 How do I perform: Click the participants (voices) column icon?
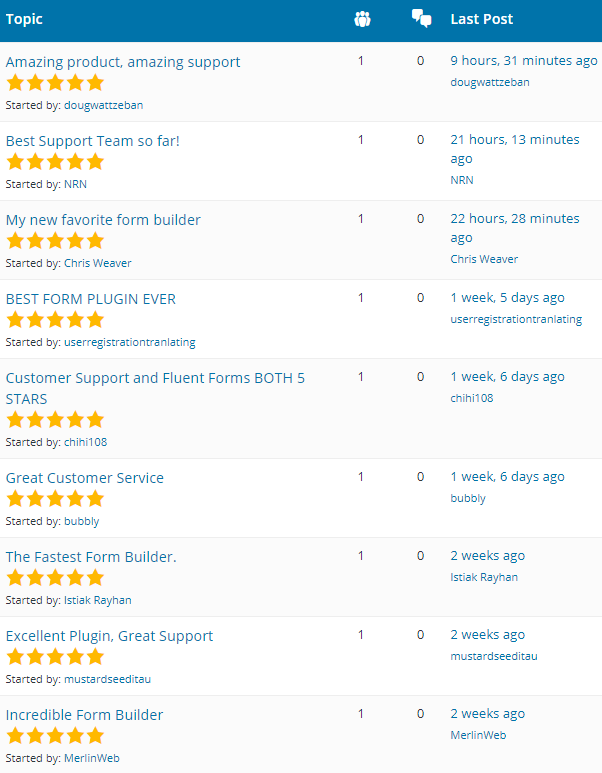pos(362,19)
